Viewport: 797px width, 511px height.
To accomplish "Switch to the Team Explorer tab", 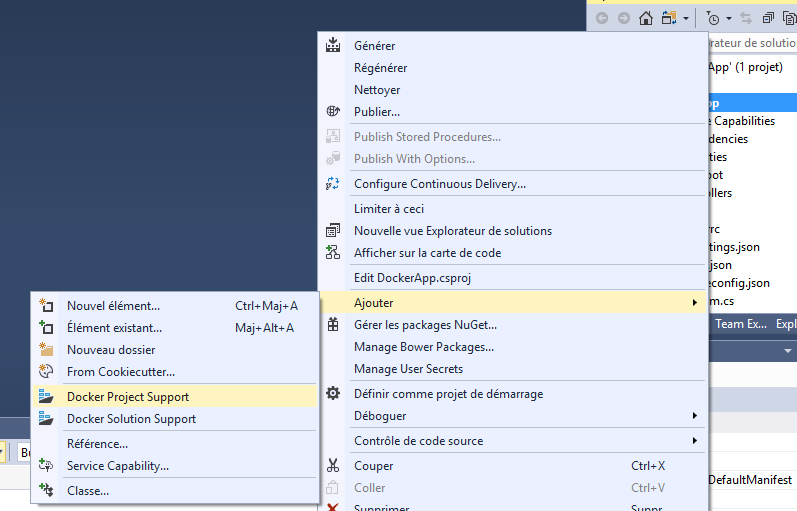I will pos(742,324).
